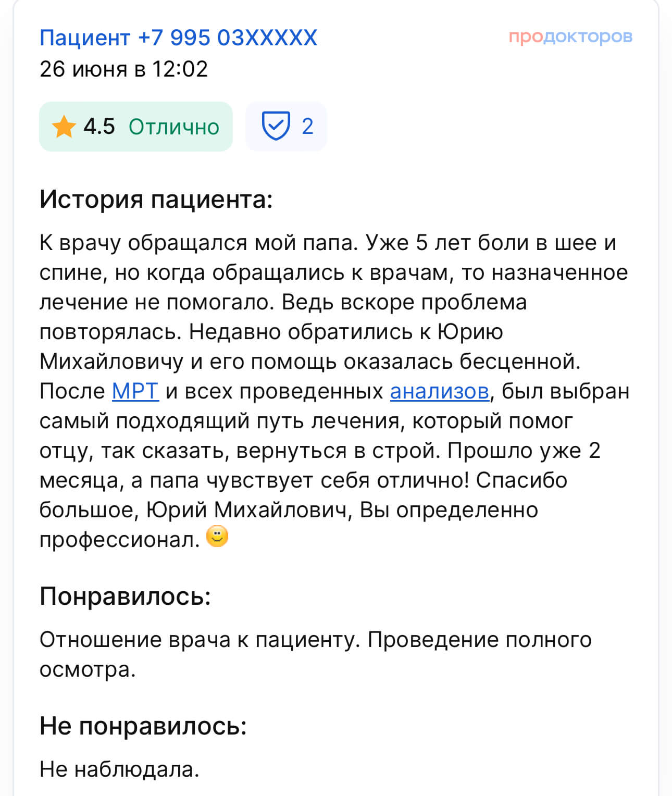Viewport: 672px width, 796px height.
Task: Select the green Отлично rating label
Action: 174,127
